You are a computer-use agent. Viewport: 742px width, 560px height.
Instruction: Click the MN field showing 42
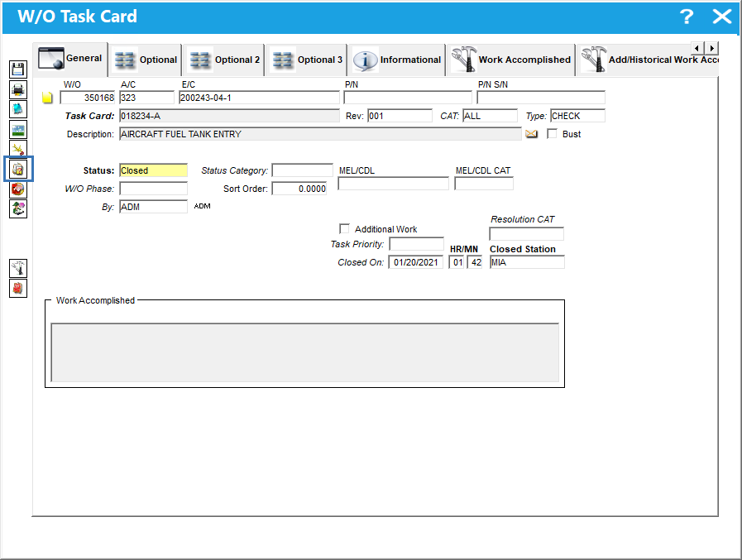pos(475,262)
